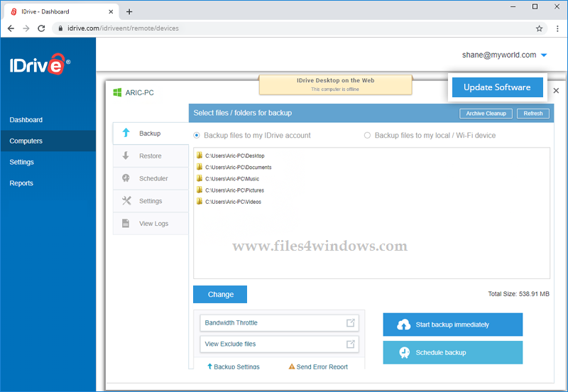Click the Total Size: 538.91 MB text

click(x=518, y=294)
